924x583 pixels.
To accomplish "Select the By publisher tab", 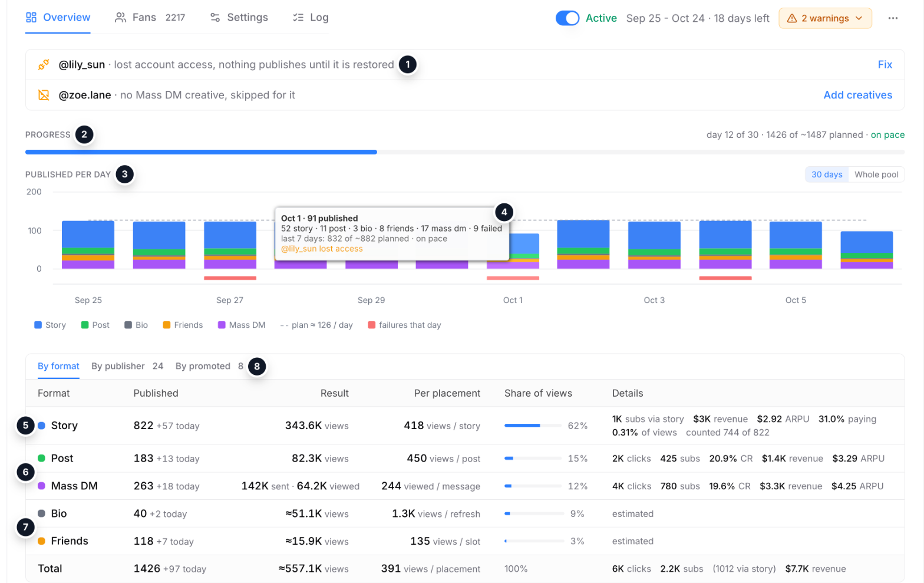I will (127, 366).
